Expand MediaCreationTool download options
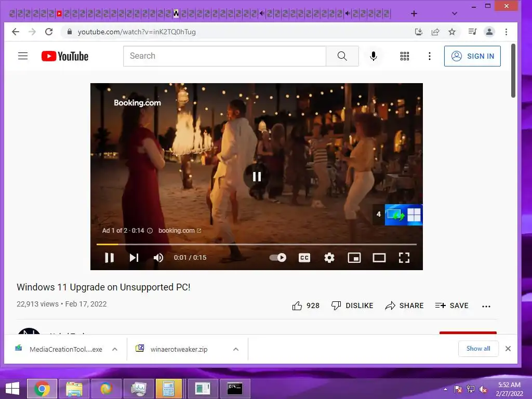 coord(115,349)
